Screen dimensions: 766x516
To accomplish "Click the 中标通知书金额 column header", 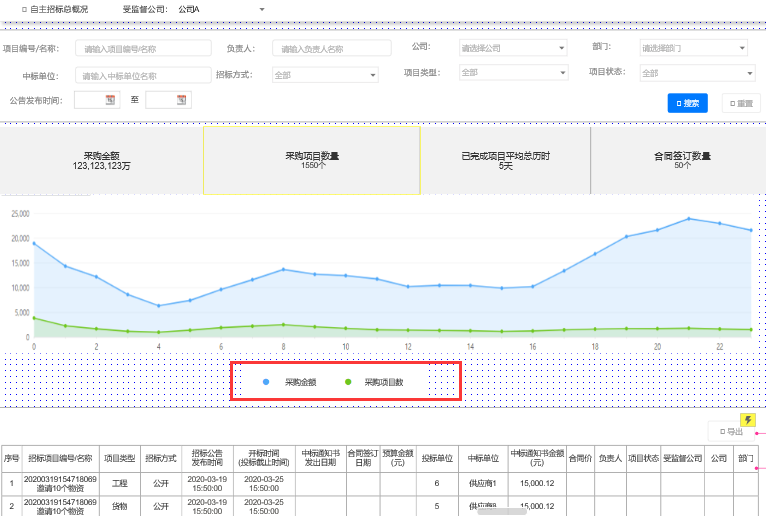I will [537, 458].
